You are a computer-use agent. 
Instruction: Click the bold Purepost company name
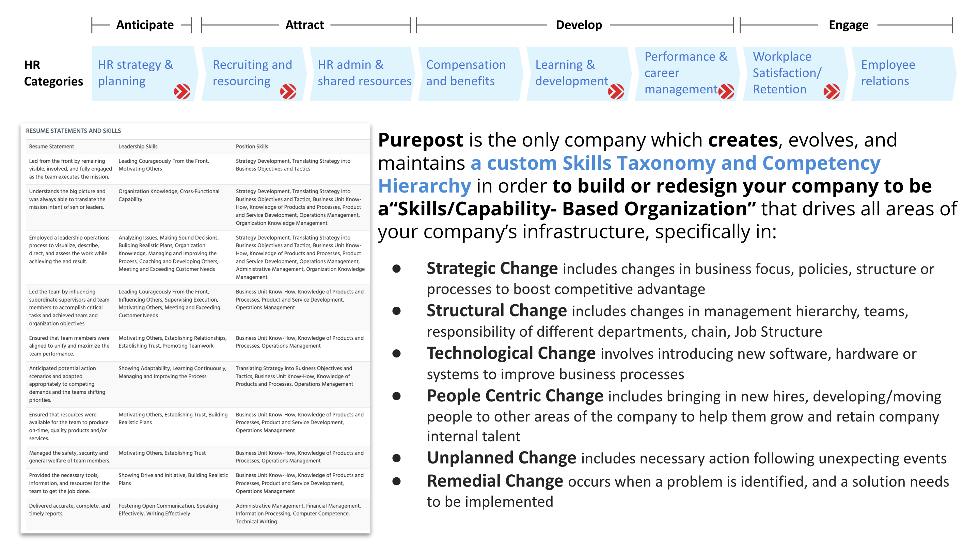421,140
